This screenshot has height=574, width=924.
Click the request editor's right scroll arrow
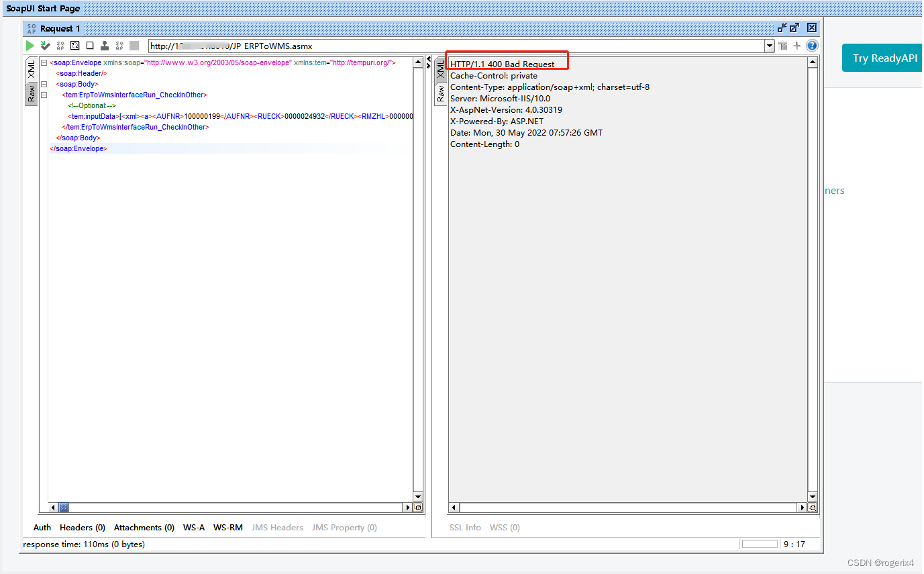pyautogui.click(x=407, y=508)
